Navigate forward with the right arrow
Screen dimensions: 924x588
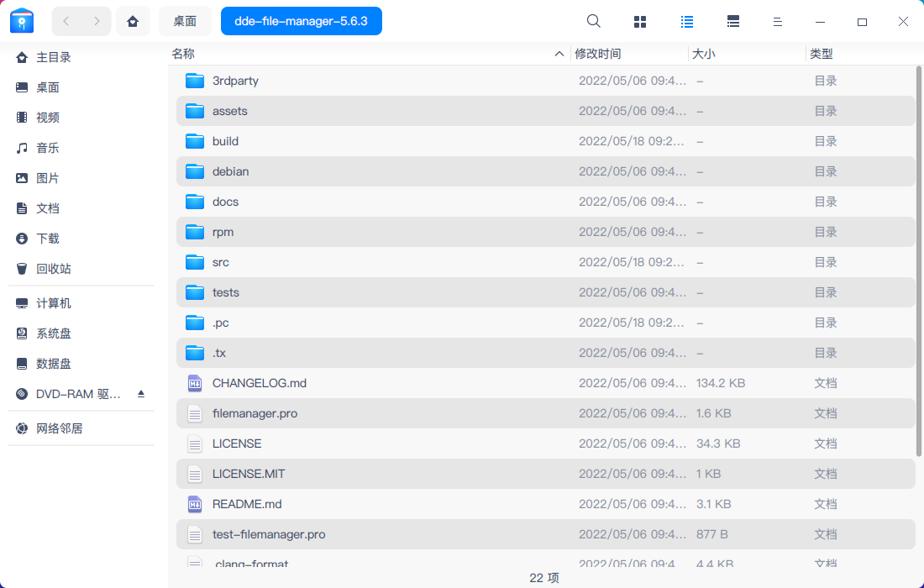[97, 22]
